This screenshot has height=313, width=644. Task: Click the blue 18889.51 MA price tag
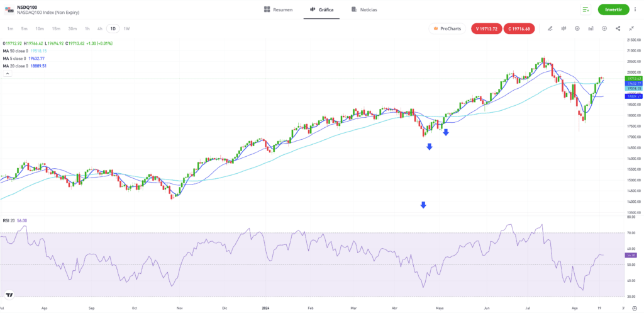coord(633,96)
